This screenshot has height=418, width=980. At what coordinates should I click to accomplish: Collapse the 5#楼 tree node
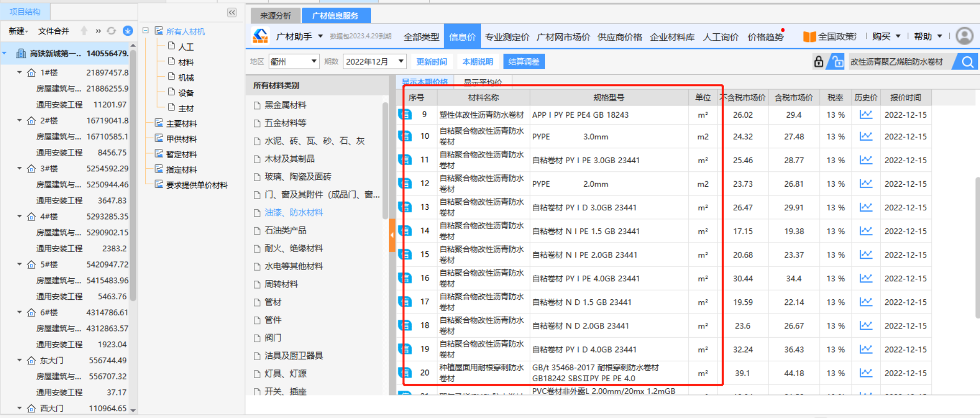click(x=19, y=265)
